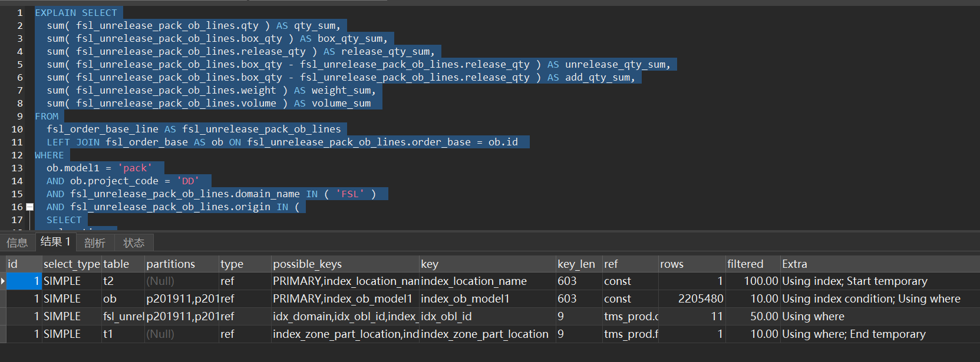This screenshot has height=362, width=980.
Task: Click the key_len column header
Action: pos(579,264)
